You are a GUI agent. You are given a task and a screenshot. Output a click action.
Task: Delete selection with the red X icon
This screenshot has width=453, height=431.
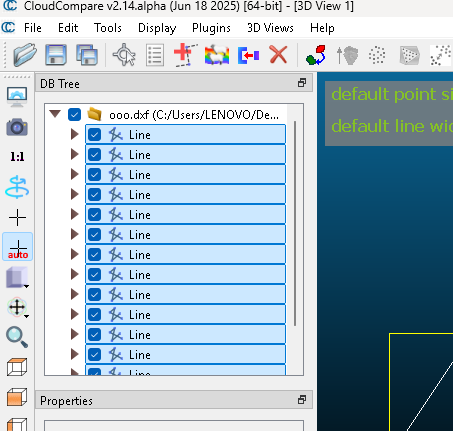278,55
